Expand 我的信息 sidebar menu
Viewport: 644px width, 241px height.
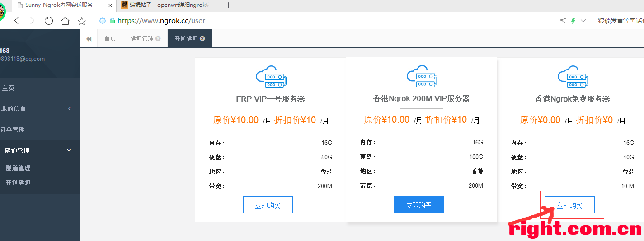tap(40, 109)
